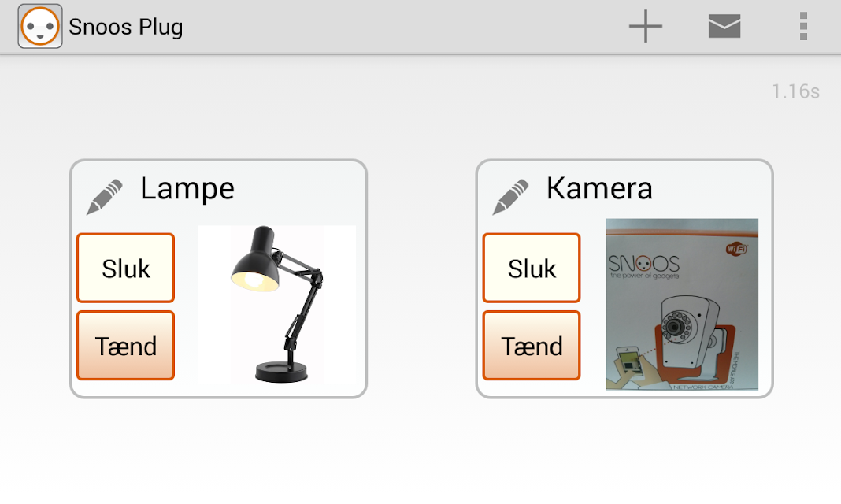Click the Kamera title text

click(x=599, y=189)
